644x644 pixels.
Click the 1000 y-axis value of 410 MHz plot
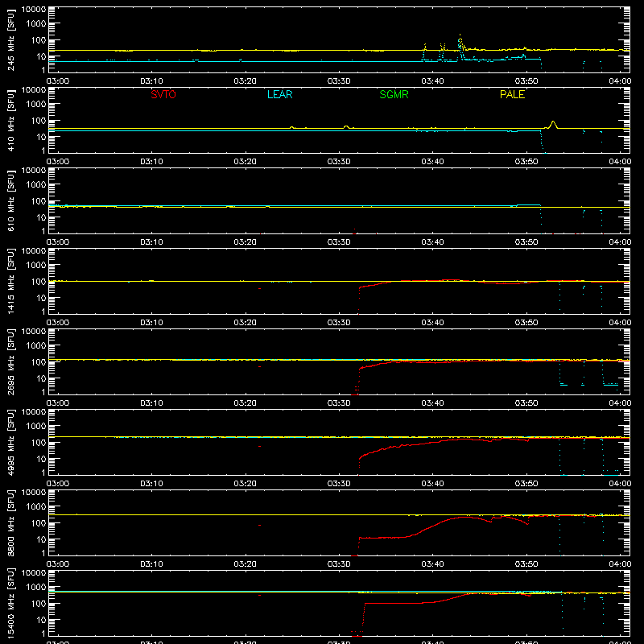36,105
